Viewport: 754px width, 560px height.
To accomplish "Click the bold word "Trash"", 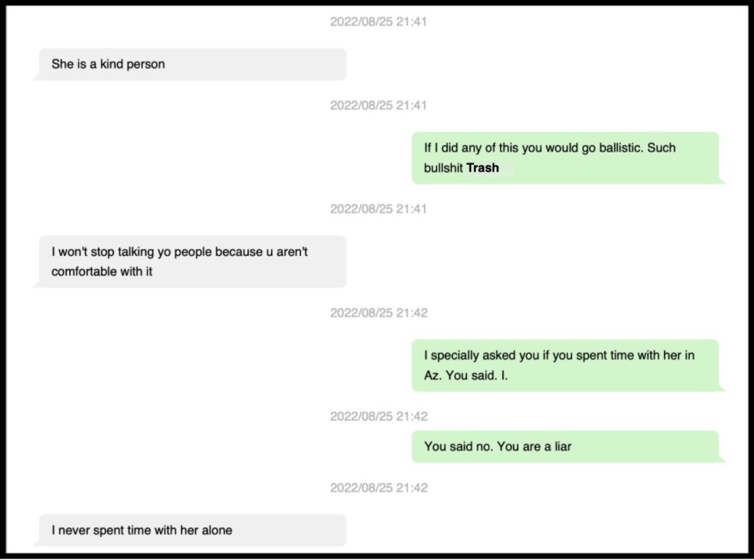I will tap(482, 168).
